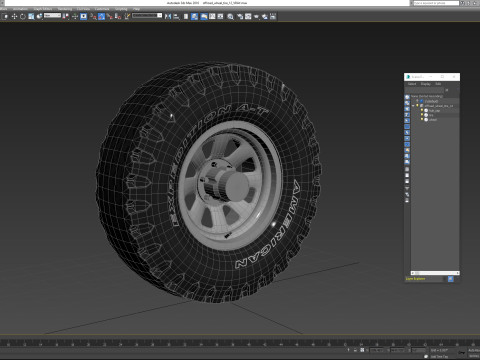Click the animation timeline track
The width and height of the screenshot is (480, 360).
(240, 342)
